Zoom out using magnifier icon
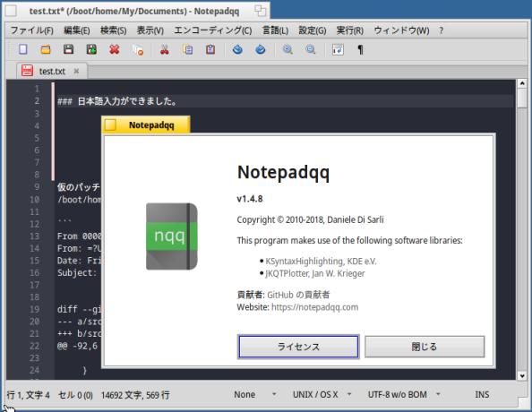This screenshot has height=412, width=532. coord(311,49)
